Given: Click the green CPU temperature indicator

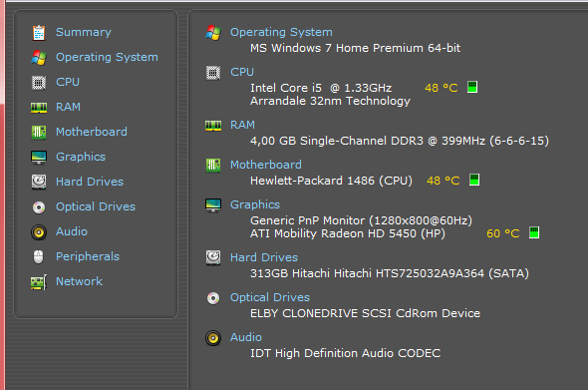Looking at the screenshot, I should tap(472, 87).
